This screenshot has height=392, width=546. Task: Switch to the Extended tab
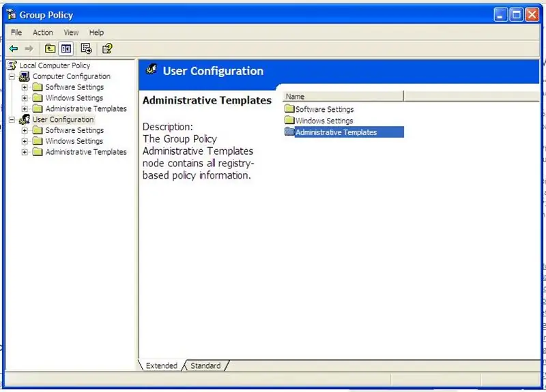[x=161, y=365]
